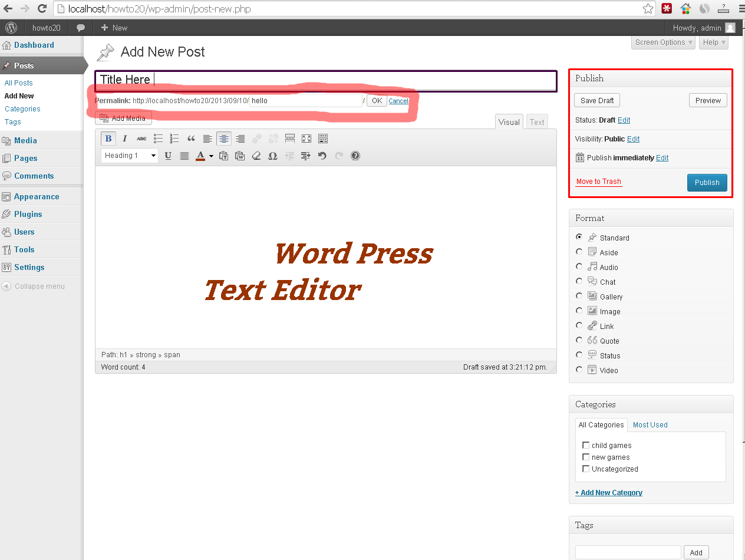Open the Media menu in sidebar
This screenshot has height=560, width=745.
pyautogui.click(x=25, y=140)
